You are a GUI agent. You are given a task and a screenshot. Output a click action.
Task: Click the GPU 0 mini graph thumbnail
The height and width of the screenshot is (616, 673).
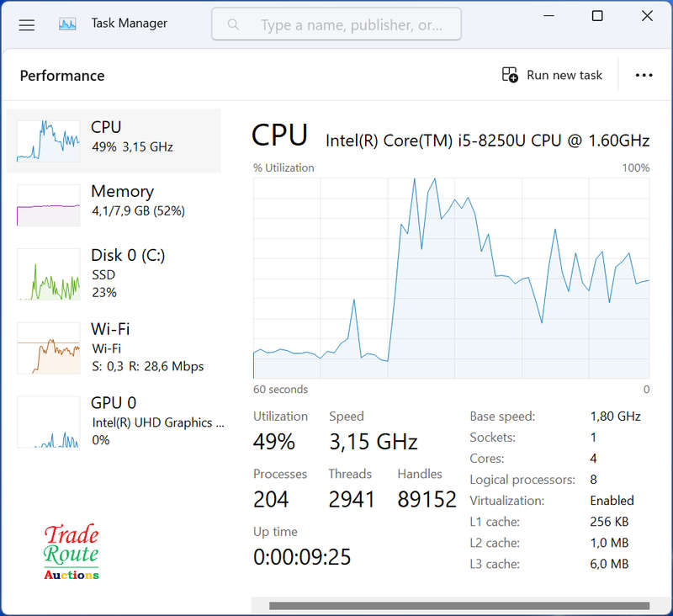click(x=49, y=422)
